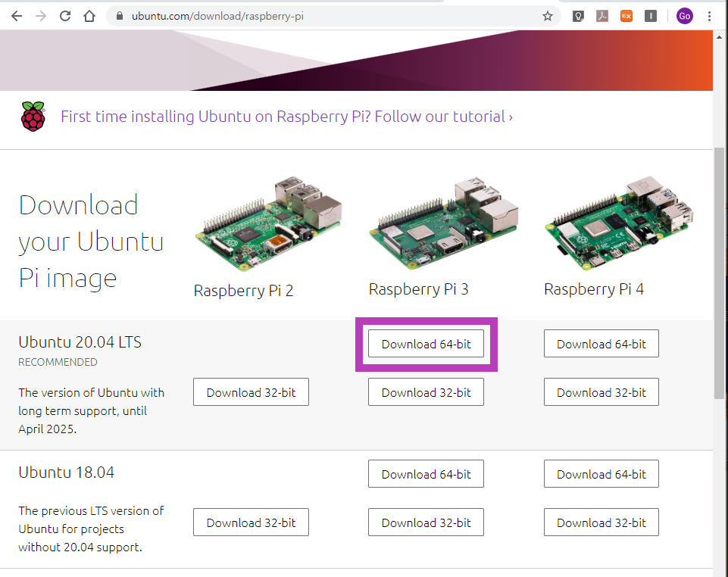Viewport: 728px width, 577px height.
Task: Click the Ubuntu 18.04 heading
Action: 67,473
